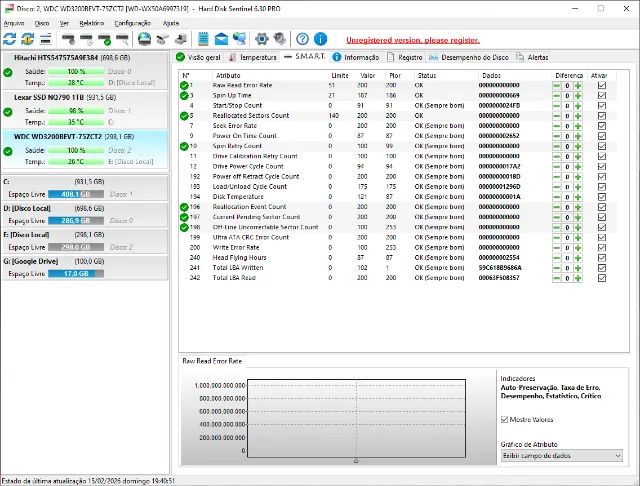Sort by the Atributo column header
640x486 pixels.
point(269,75)
